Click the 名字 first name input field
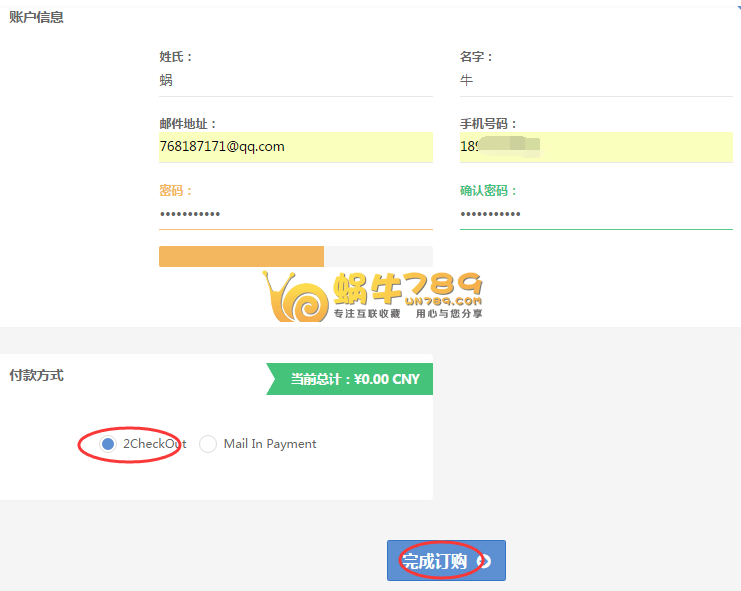Image resolution: width=741 pixels, height=591 pixels. (x=595, y=81)
